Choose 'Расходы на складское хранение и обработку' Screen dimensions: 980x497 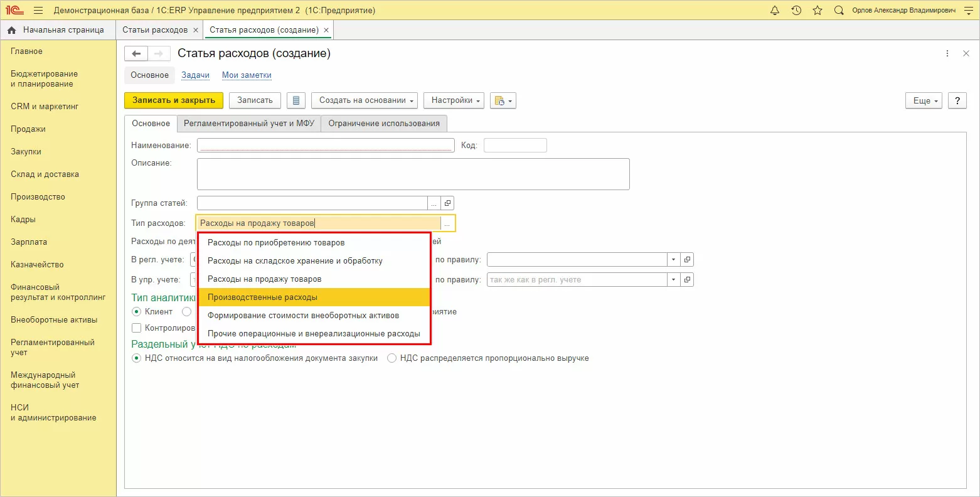coord(314,261)
